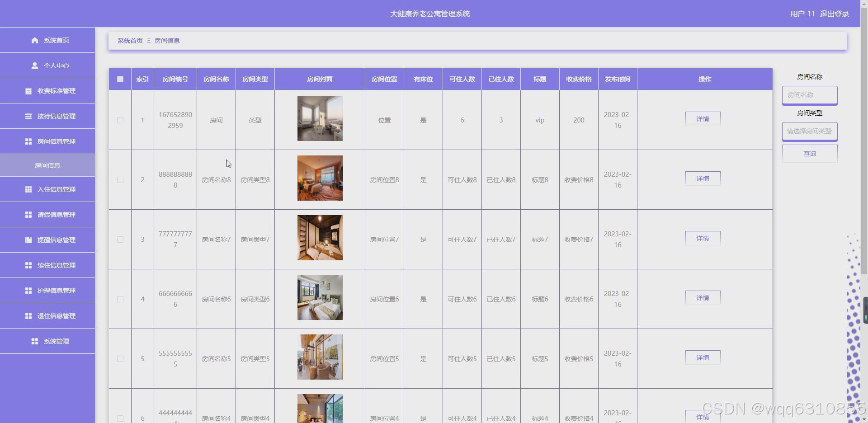The width and height of the screenshot is (868, 423).
Task: Open 个人中心 menu label in sidebar
Action: tap(57, 66)
